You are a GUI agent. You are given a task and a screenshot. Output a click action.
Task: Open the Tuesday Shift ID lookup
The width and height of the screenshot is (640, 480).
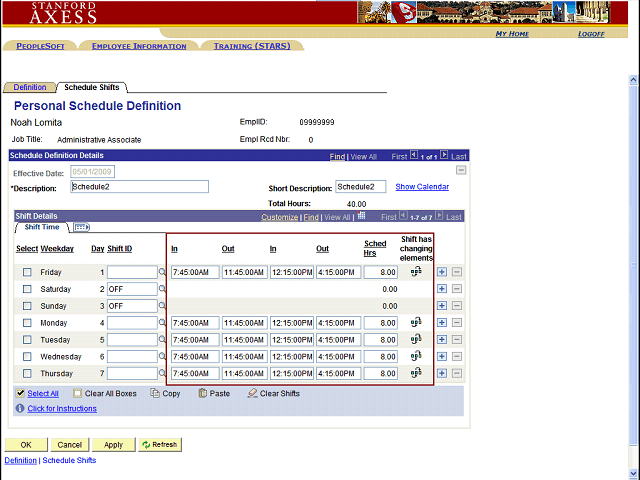tap(163, 340)
